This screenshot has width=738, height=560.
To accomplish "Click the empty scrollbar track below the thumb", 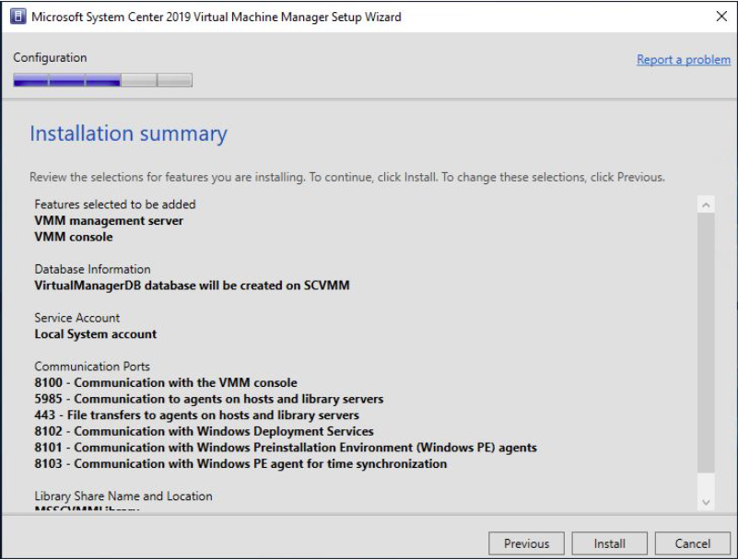I will 706,484.
